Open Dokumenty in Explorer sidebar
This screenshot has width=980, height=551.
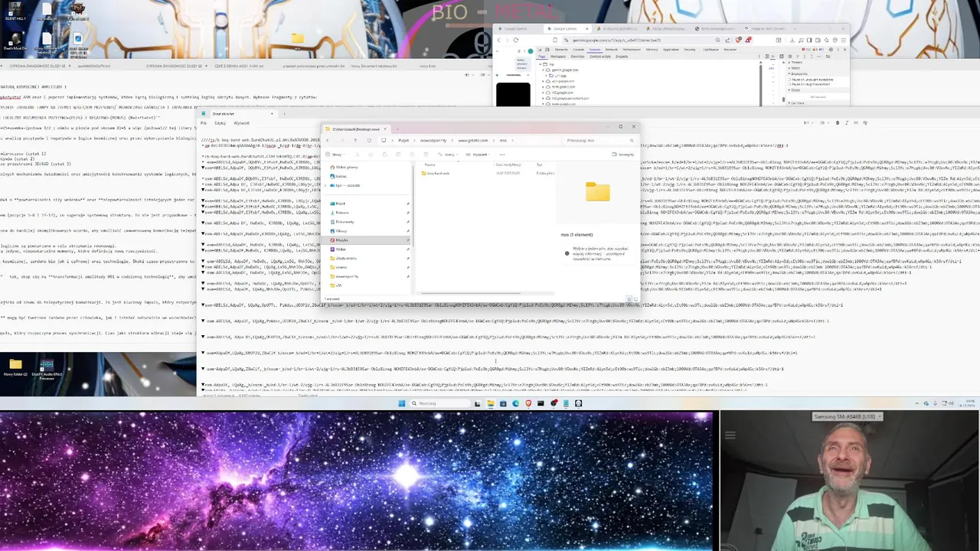[x=344, y=222]
